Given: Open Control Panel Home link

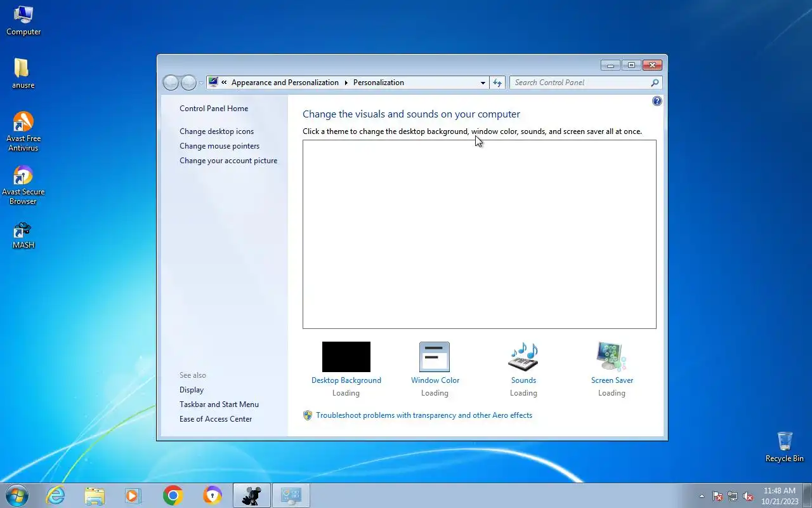Looking at the screenshot, I should 214,109.
